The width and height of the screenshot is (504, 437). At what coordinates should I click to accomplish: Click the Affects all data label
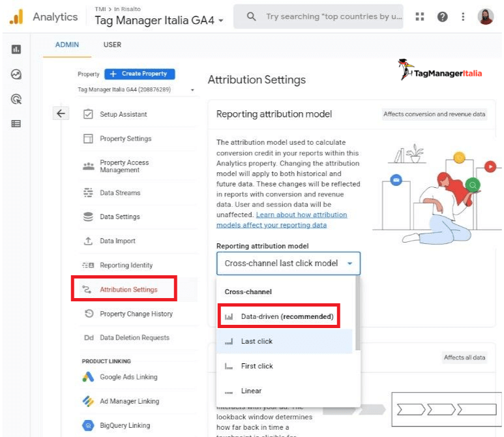pyautogui.click(x=464, y=357)
